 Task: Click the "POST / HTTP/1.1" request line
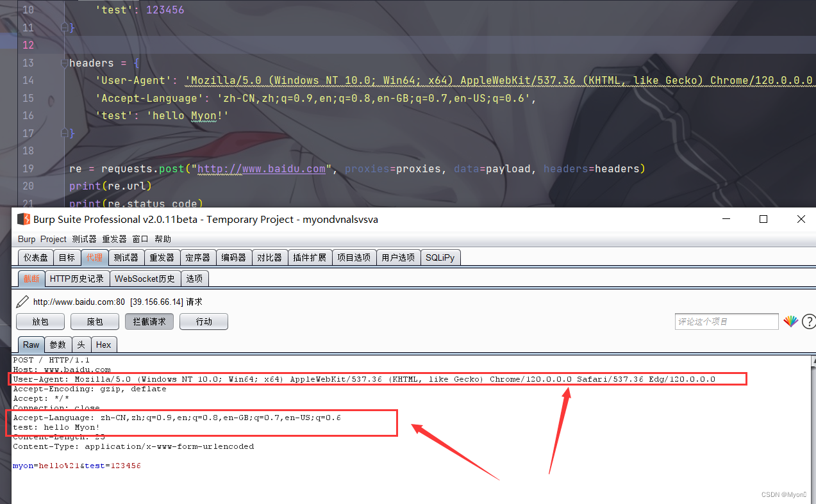(52, 360)
